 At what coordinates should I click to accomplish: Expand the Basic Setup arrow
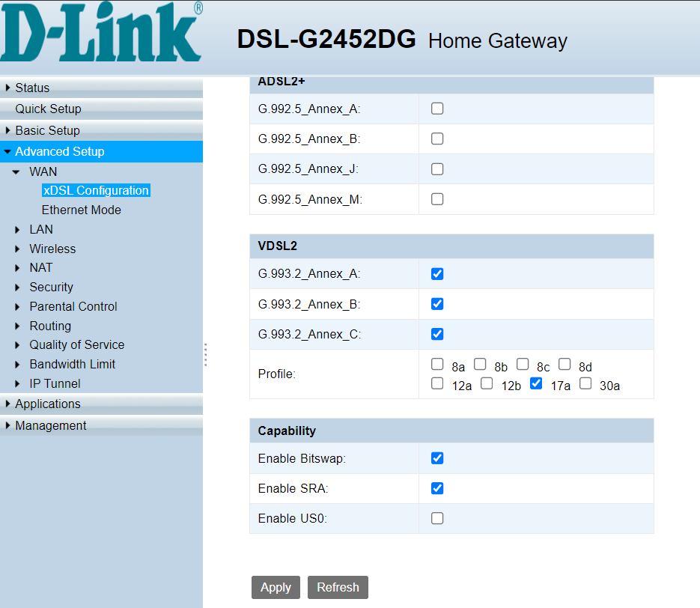coord(7,130)
